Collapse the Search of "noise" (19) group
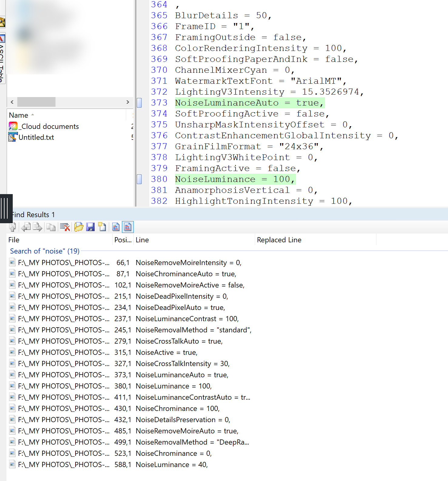 (45, 251)
